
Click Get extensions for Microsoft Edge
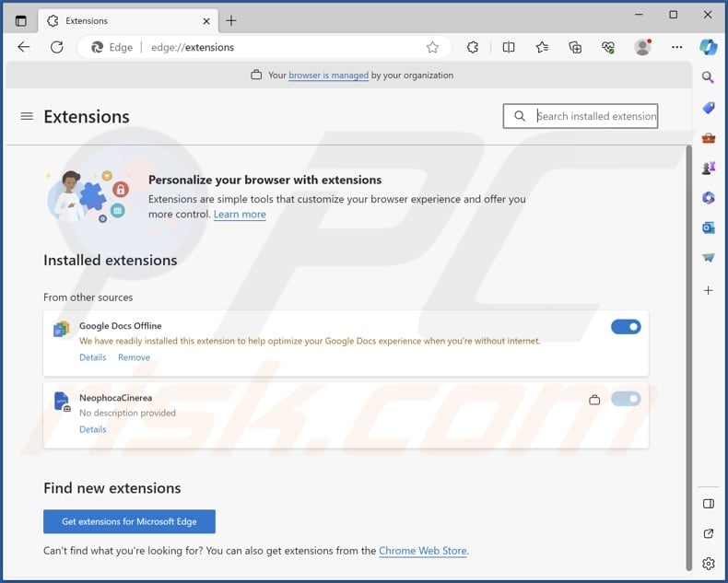tap(129, 521)
